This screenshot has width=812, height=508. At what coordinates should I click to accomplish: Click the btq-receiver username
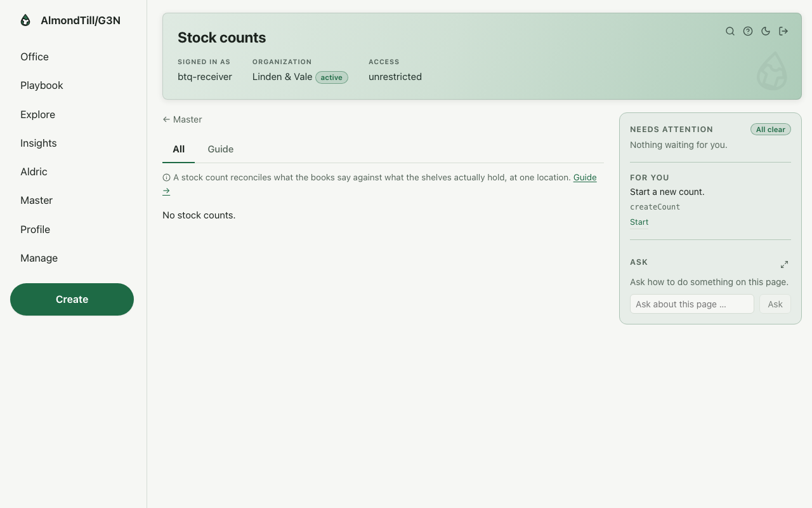point(205,77)
